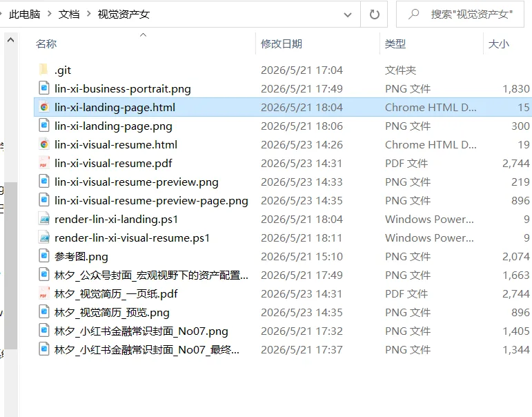Click the size value 1,405
This screenshot has width=532, height=417.
click(x=516, y=331)
